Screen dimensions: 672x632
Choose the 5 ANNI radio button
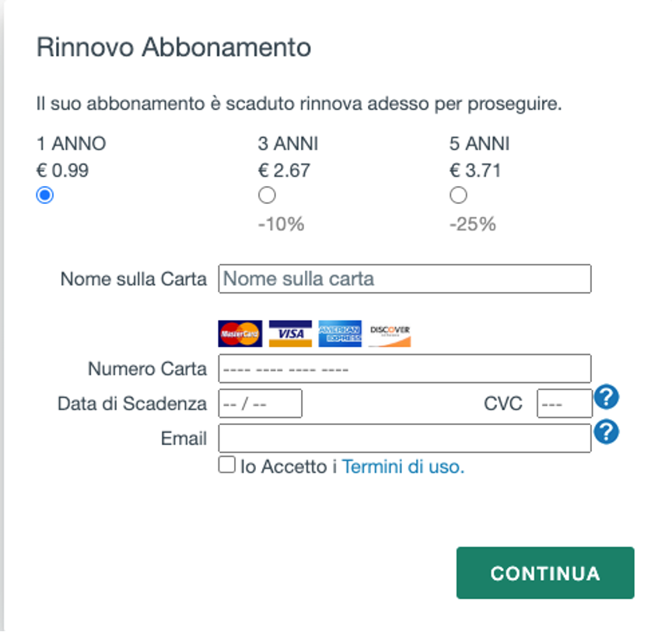[x=458, y=195]
